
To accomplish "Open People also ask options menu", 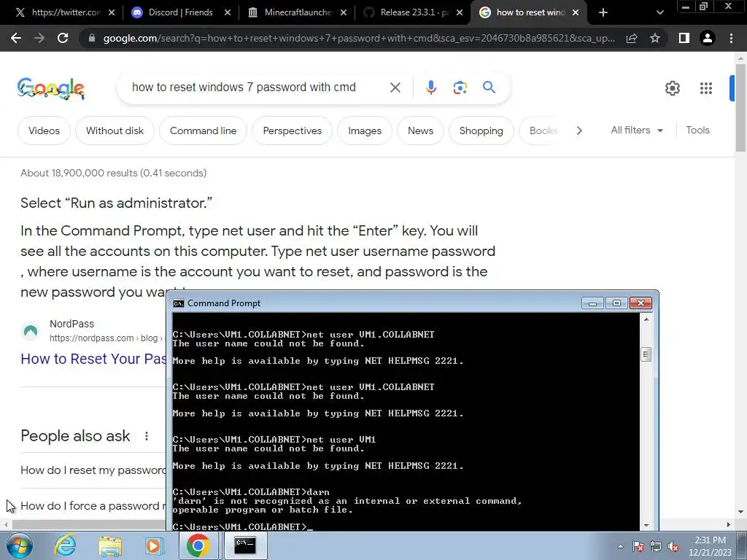I will coord(147,436).
